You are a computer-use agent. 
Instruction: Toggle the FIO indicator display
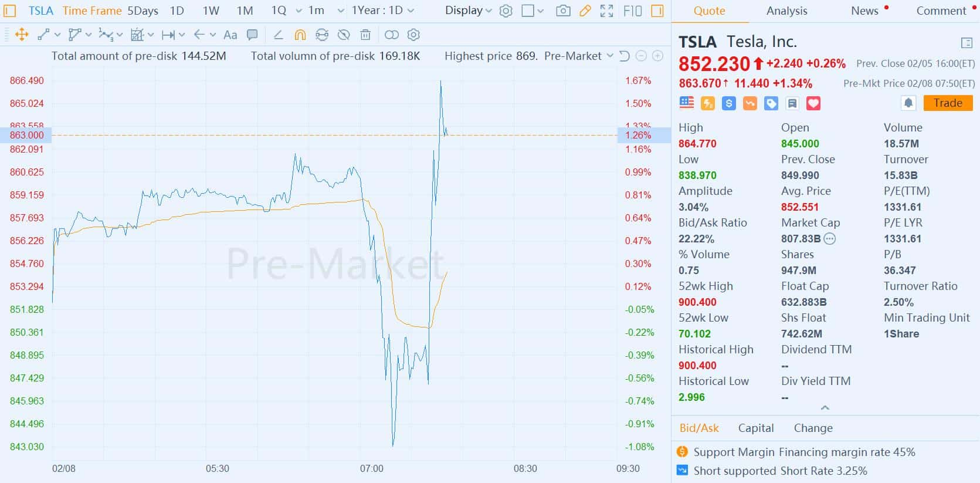coord(632,11)
